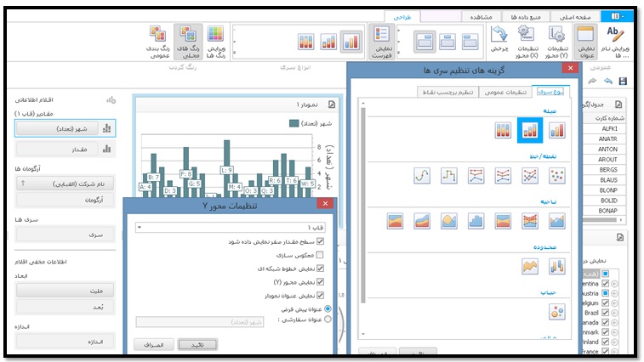Click the ALFKI cell in the grid

605,128
